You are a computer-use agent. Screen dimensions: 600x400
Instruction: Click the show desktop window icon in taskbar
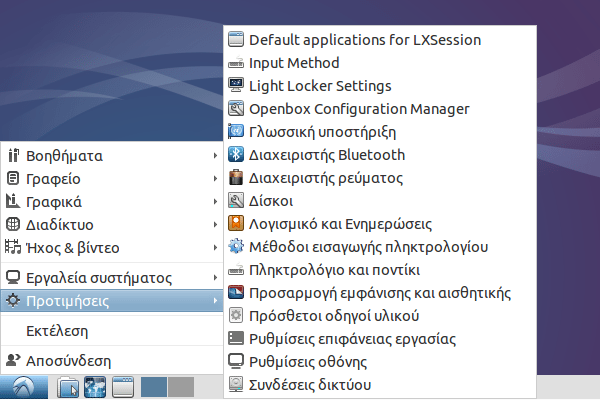coord(122,387)
